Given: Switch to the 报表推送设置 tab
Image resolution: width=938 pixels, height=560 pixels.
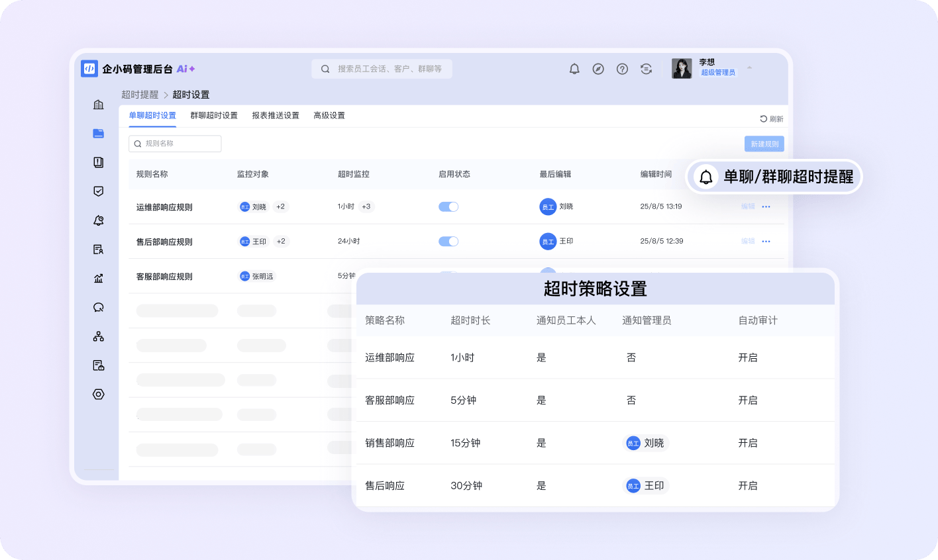Looking at the screenshot, I should tap(276, 115).
